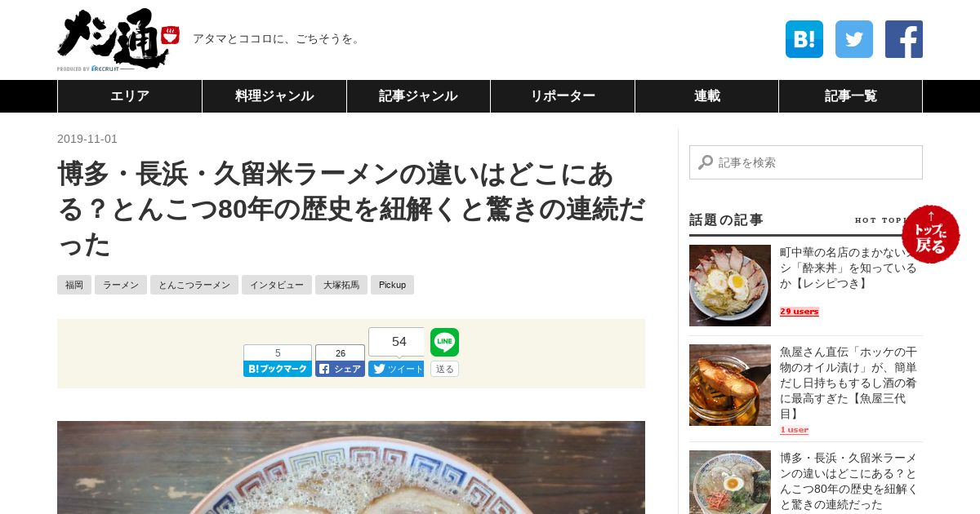Click the とんこつラーメン tag
This screenshot has width=980, height=514.
(194, 285)
